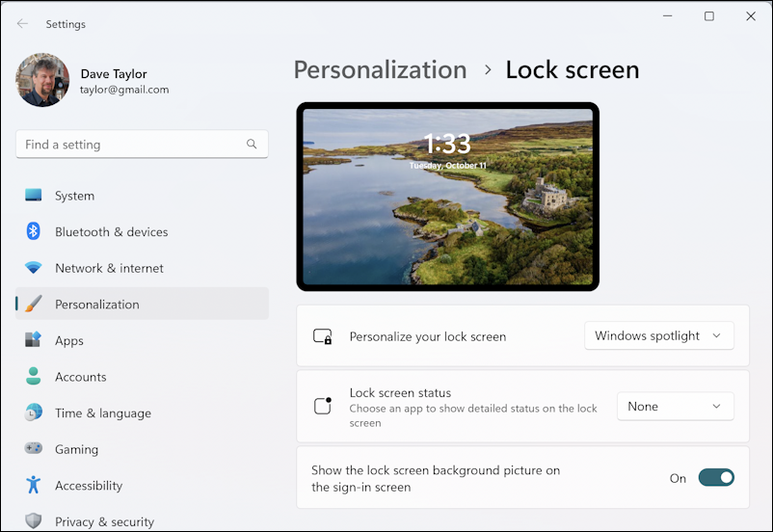Open Privacy & security settings
Screen dimensions: 773x532
click(x=103, y=521)
